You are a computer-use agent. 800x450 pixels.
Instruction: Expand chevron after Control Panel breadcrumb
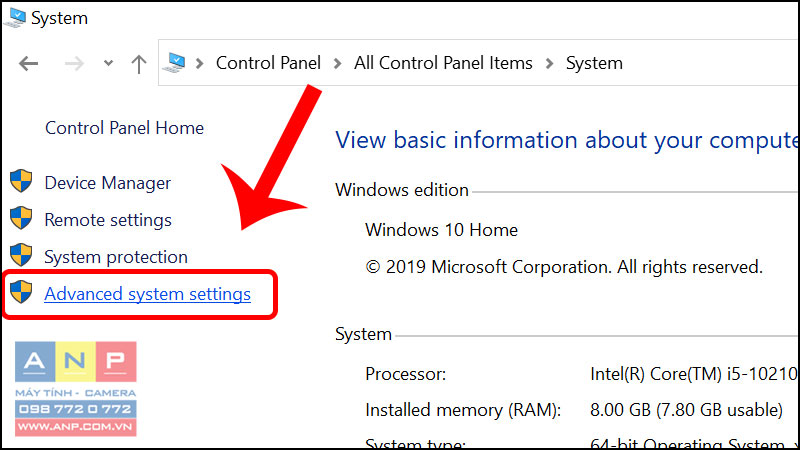337,64
